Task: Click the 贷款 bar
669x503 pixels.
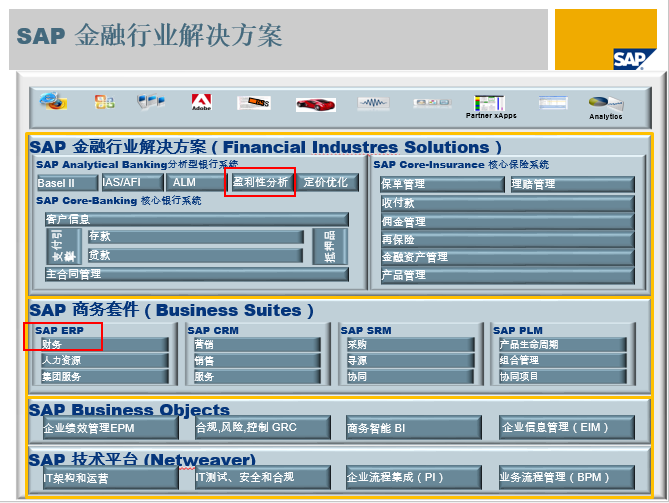Action: (x=195, y=256)
